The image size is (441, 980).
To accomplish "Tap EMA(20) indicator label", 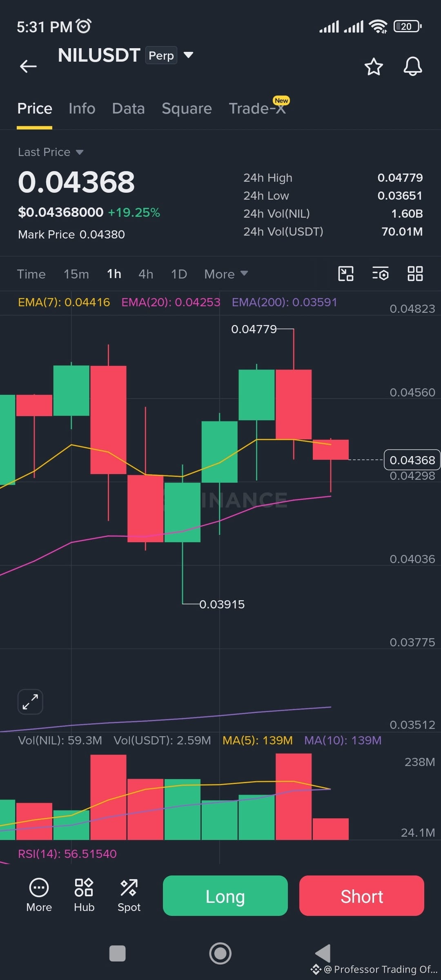I will coord(171,302).
